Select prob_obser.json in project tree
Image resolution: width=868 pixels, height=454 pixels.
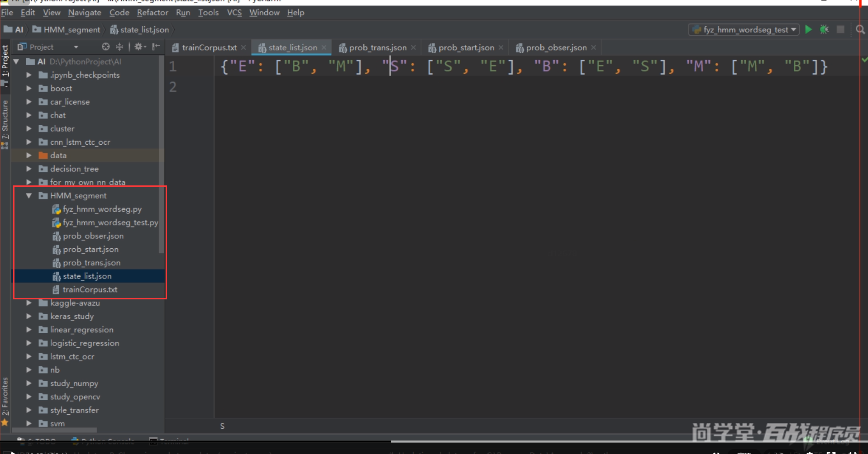coord(88,236)
